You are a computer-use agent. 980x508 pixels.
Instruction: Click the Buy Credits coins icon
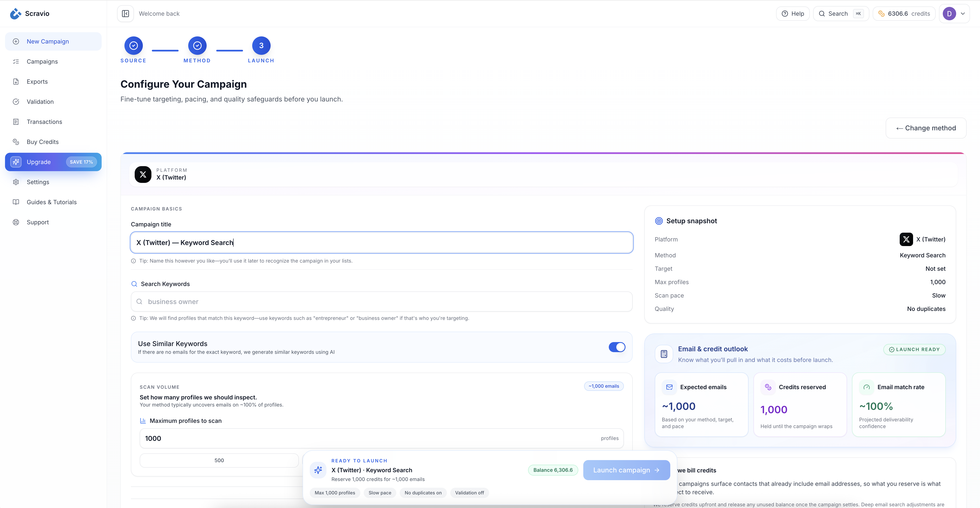pos(16,142)
